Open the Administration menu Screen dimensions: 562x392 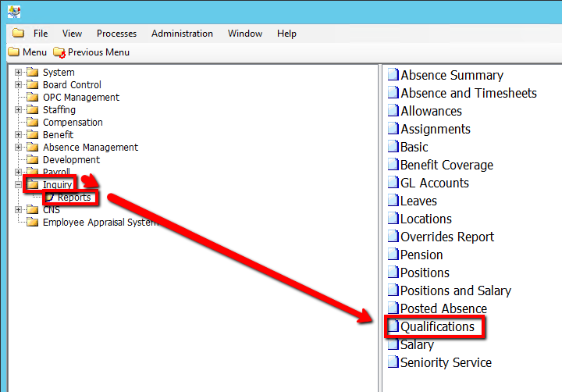coord(182,34)
